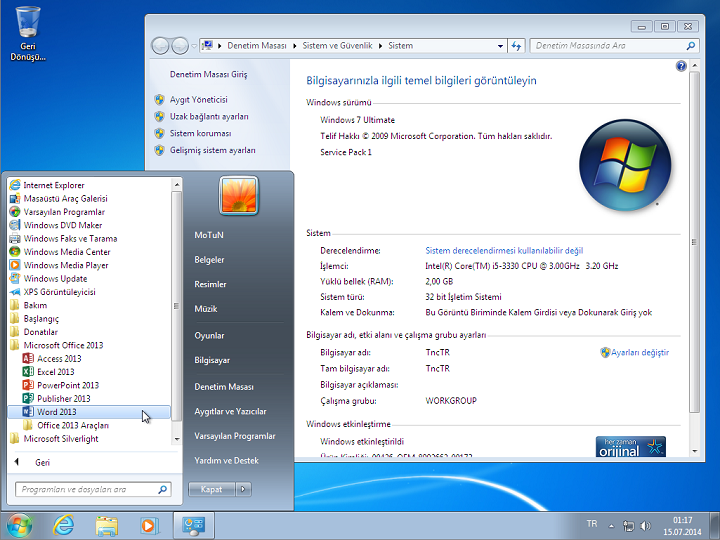Viewport: 720px width, 540px height.
Task: Open the address bar history dropdown
Action: (500, 46)
